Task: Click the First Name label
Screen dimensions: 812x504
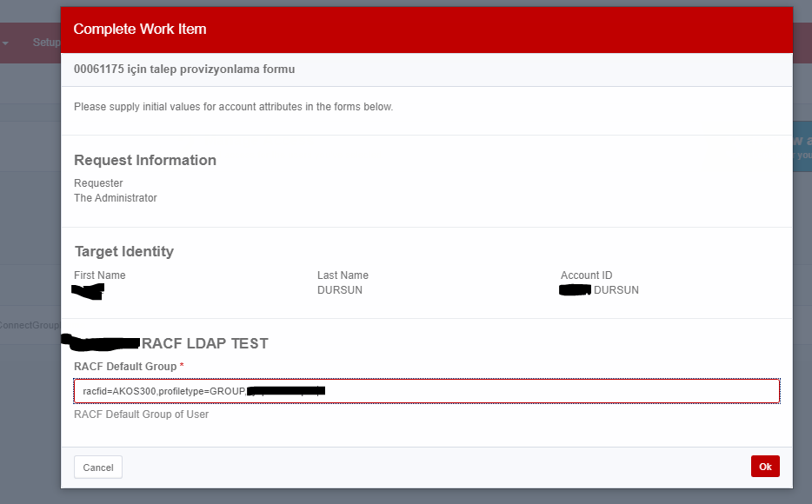Action: [100, 275]
